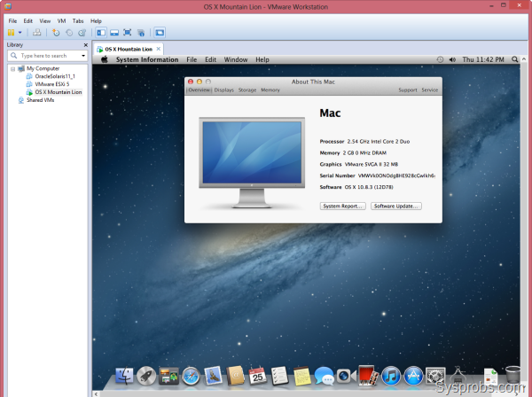Open the Tabs menu
This screenshot has width=532, height=397.
click(78, 21)
